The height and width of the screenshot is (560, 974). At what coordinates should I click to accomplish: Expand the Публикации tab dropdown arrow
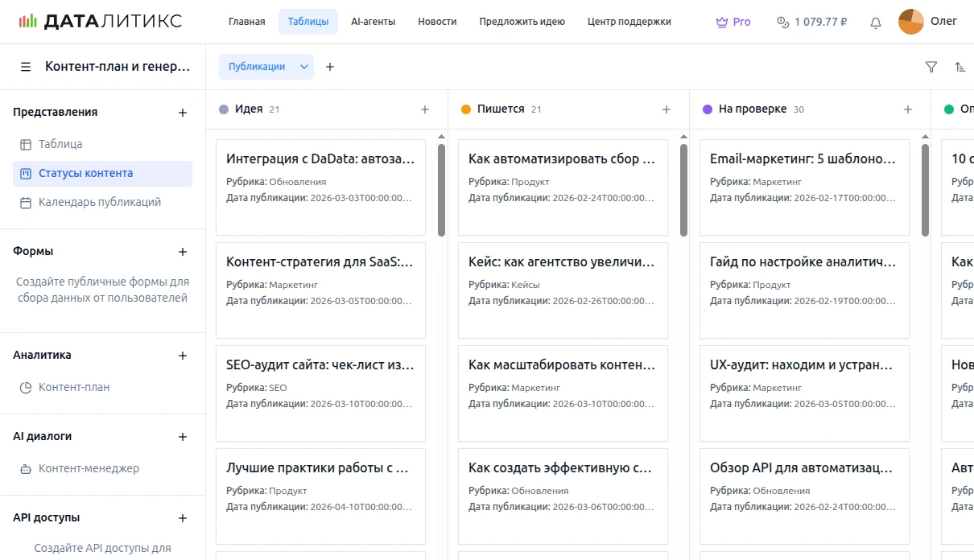[304, 67]
